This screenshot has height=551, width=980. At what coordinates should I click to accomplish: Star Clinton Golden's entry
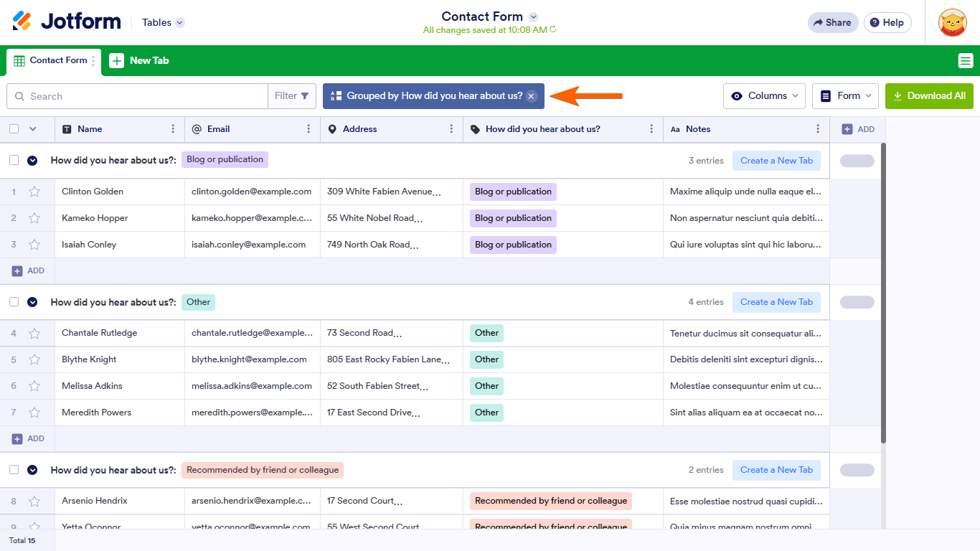(x=34, y=192)
